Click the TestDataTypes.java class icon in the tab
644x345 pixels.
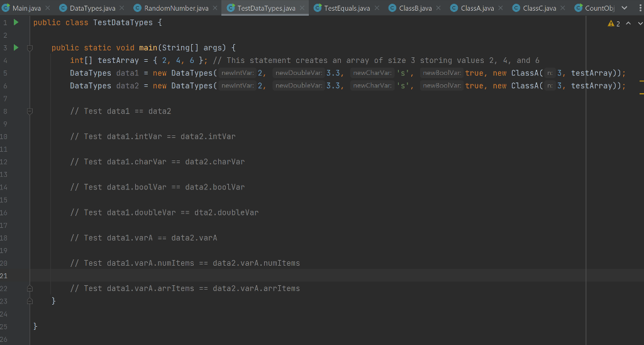click(x=230, y=8)
